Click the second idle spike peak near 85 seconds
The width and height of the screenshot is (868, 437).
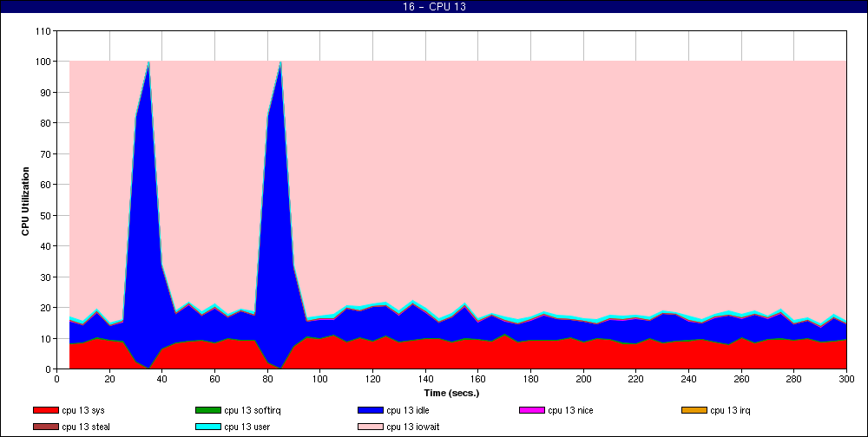(280, 63)
